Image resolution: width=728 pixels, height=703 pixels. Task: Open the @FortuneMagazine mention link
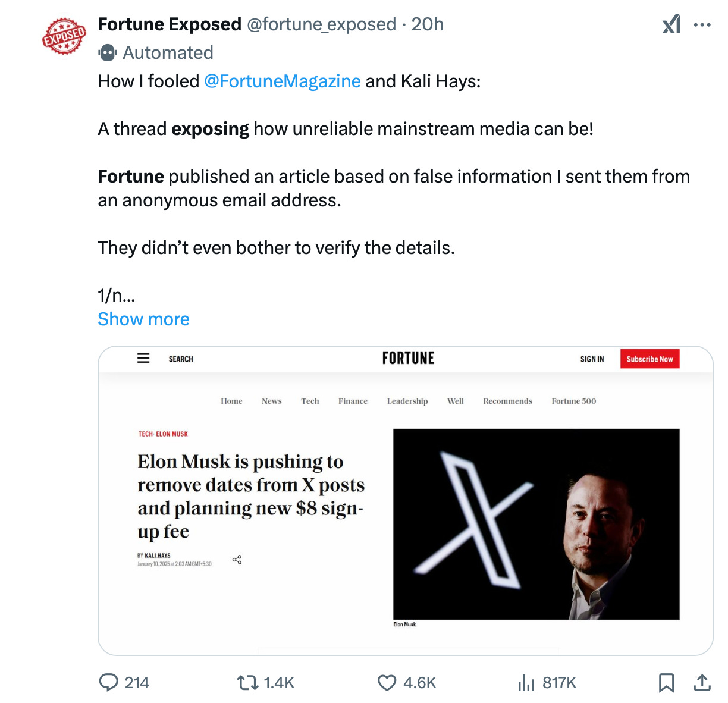pos(283,81)
